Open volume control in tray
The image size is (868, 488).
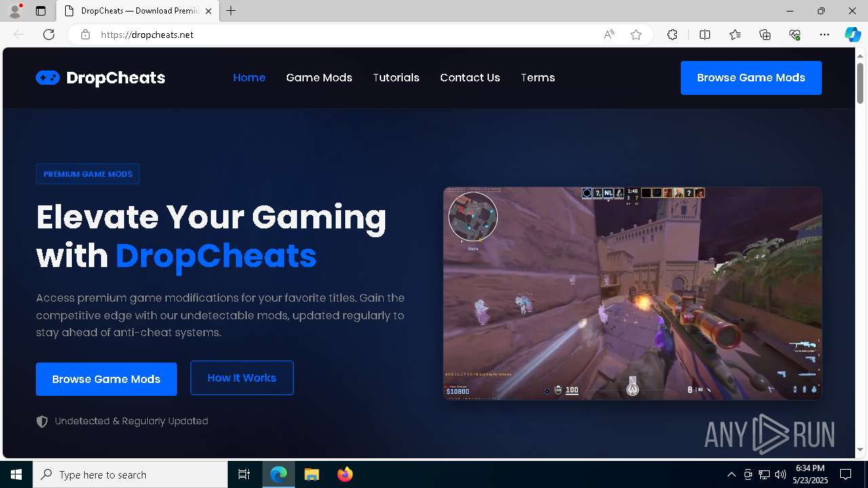[781, 474]
